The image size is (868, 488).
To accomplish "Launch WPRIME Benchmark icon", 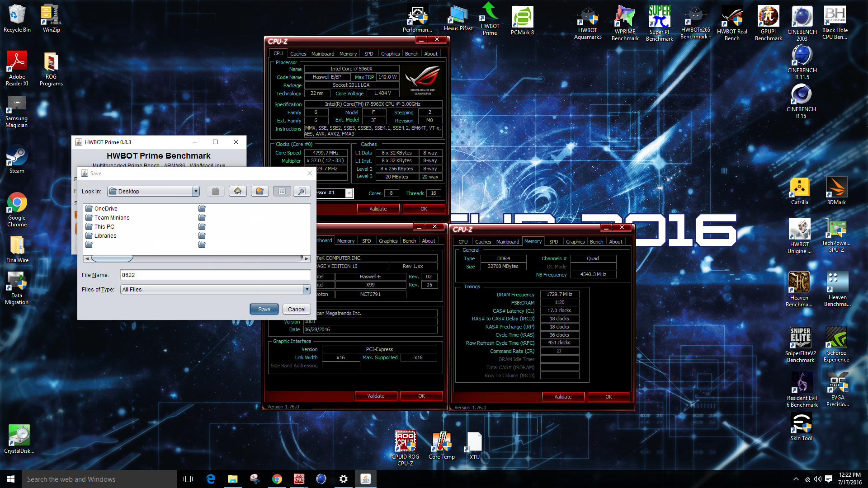I will point(625,24).
